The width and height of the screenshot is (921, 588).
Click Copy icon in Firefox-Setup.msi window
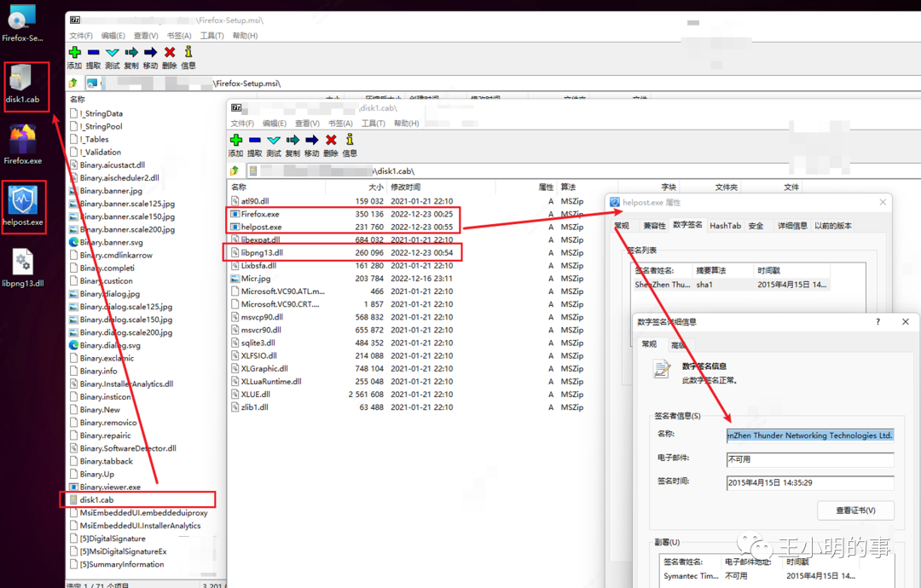131,52
